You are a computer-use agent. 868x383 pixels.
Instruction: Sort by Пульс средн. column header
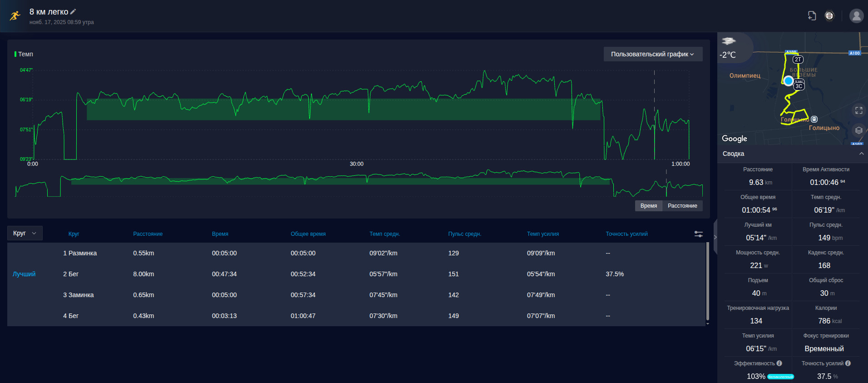(x=464, y=234)
